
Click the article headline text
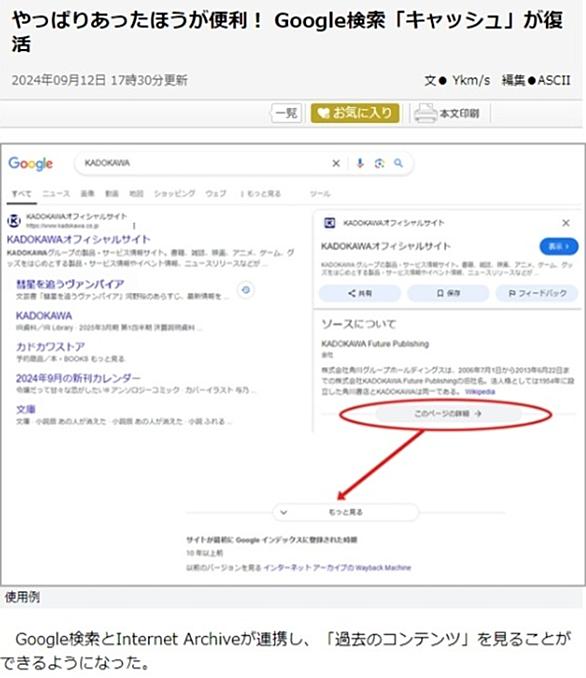coord(287,32)
